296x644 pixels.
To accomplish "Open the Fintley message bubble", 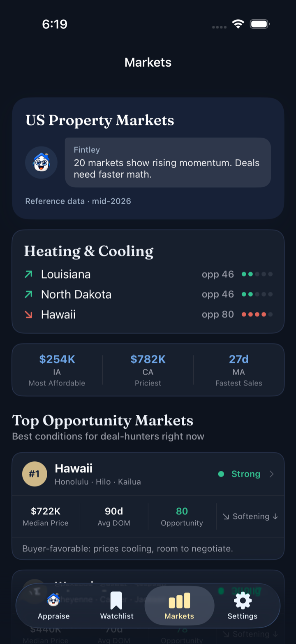I will tap(168, 163).
